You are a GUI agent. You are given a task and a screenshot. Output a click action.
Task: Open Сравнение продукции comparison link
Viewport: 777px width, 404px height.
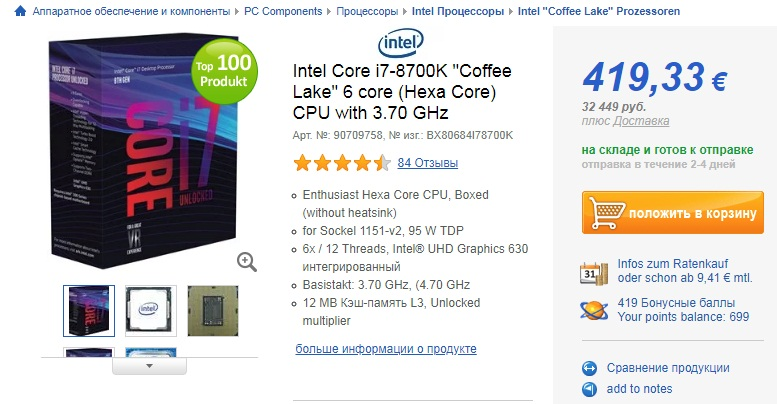point(668,368)
